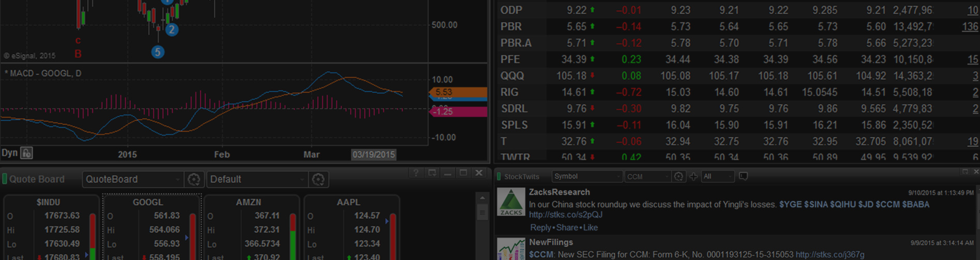
Task: Open QuoteBoard settings gear next to QuoteBoard dropdown
Action: coord(194,179)
